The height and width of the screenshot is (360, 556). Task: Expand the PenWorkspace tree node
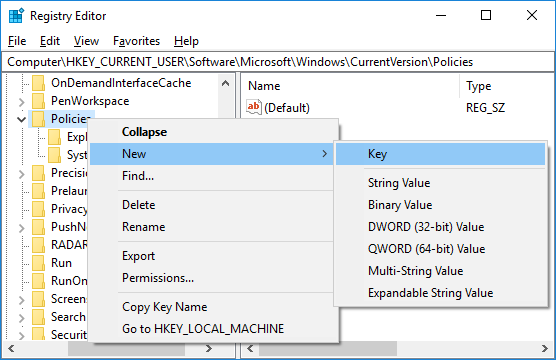pyautogui.click(x=22, y=102)
